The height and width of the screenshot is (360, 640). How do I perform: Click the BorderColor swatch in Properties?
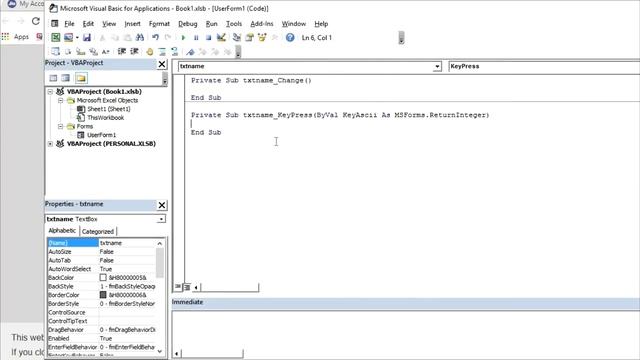(x=103, y=295)
